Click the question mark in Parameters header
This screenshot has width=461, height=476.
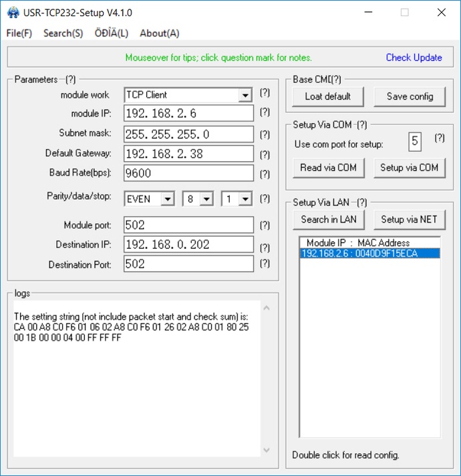point(70,80)
